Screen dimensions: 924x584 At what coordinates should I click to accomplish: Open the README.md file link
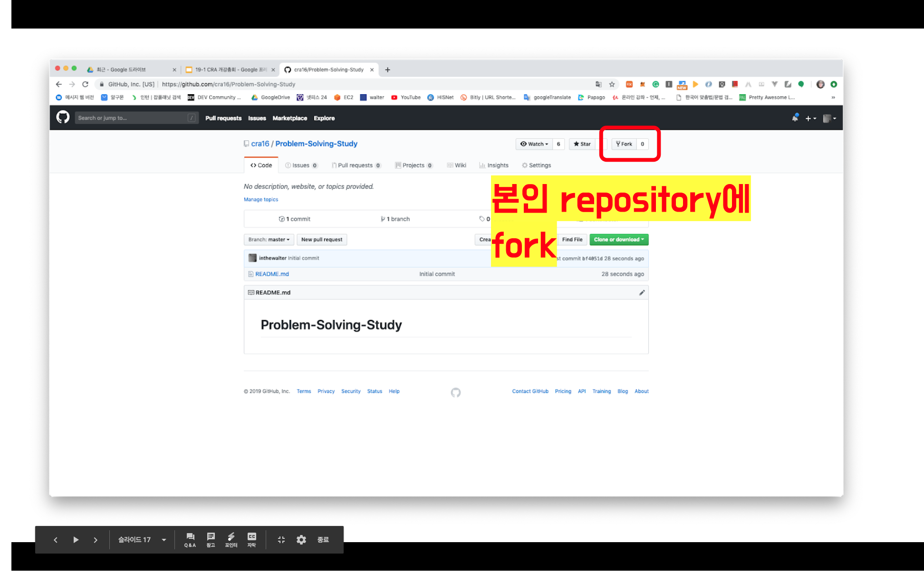tap(272, 274)
